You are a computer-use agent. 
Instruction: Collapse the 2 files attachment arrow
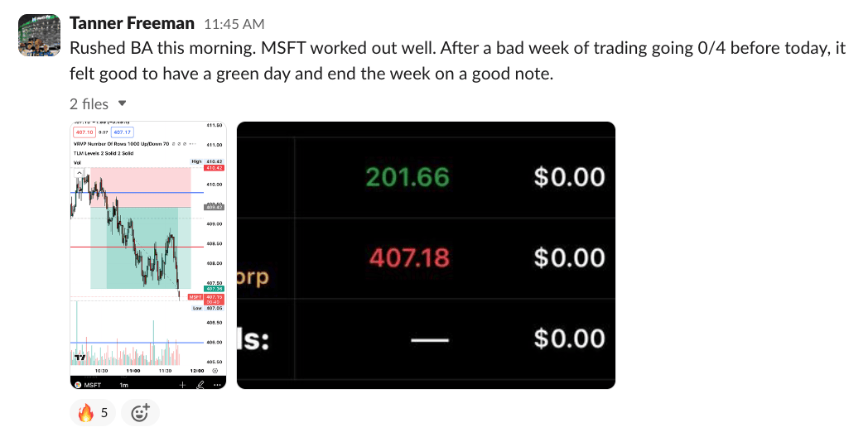pos(123,103)
